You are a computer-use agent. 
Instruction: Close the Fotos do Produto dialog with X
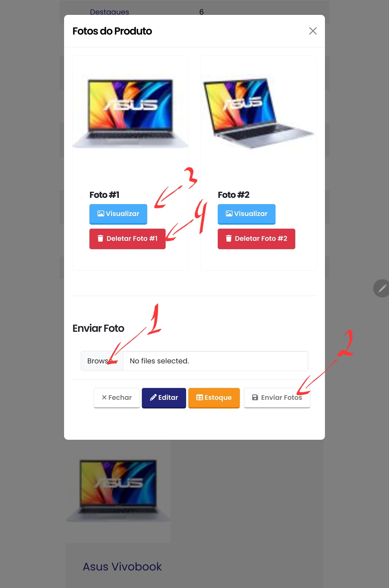pos(313,31)
